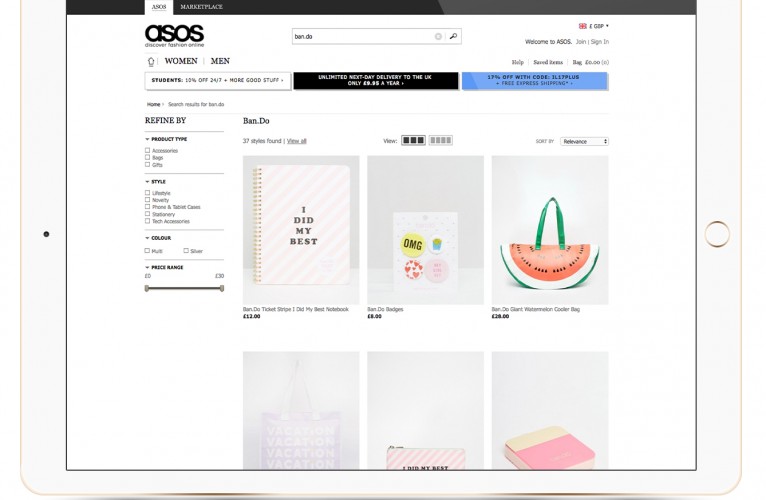The width and height of the screenshot is (766, 500).
Task: Click the View all link
Action: [297, 141]
